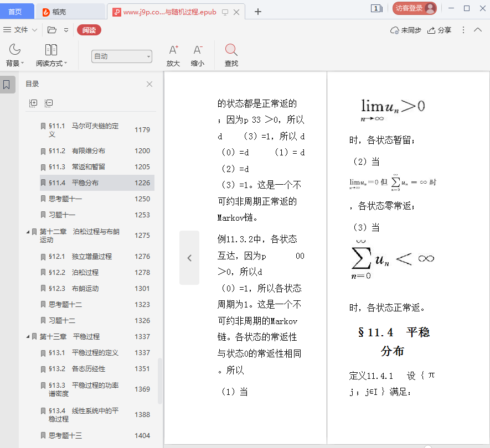Switch to the 稻壳 tab
Image resolution: width=490 pixels, height=448 pixels.
pos(59,12)
